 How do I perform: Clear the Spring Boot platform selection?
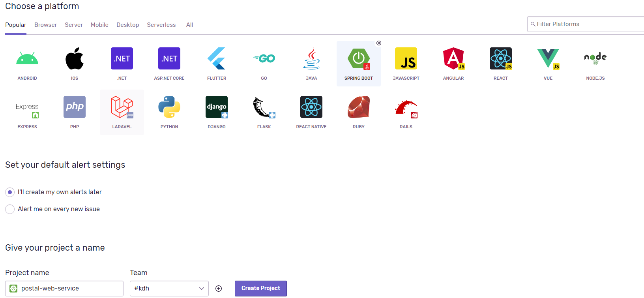(x=379, y=43)
